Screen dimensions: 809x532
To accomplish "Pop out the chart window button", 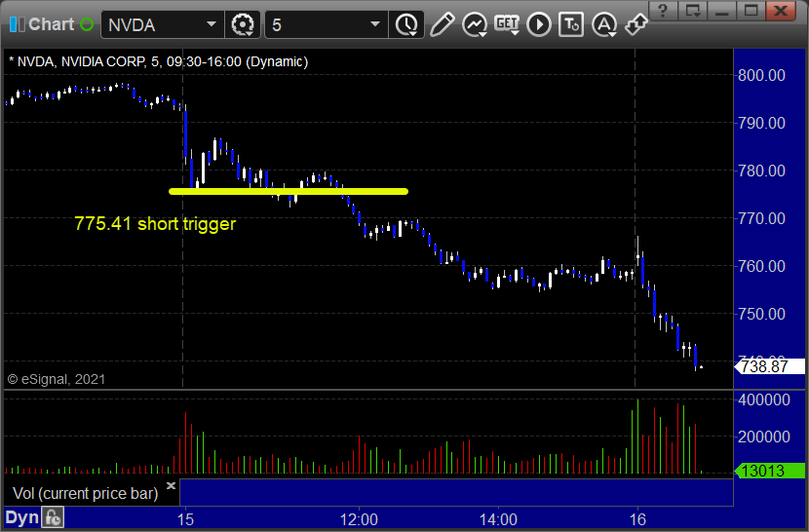I will tap(692, 10).
